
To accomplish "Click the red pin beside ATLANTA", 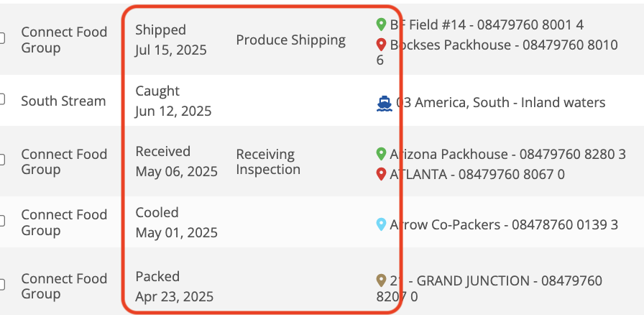I will (381, 174).
